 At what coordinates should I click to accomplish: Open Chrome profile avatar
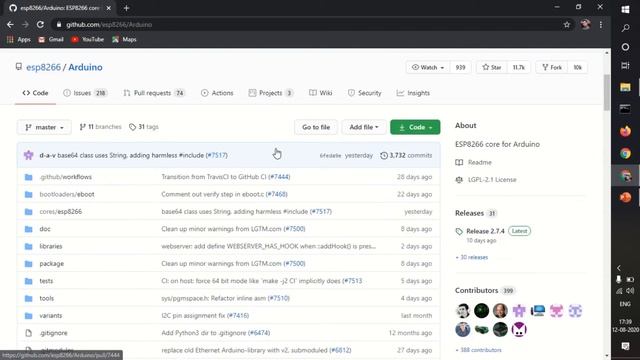[x=585, y=24]
